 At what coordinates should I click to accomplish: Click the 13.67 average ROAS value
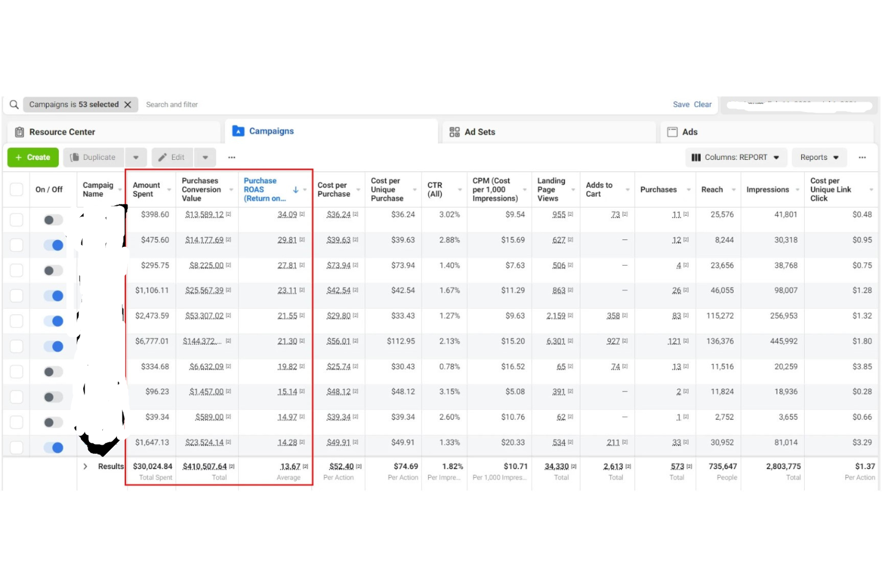tap(290, 467)
